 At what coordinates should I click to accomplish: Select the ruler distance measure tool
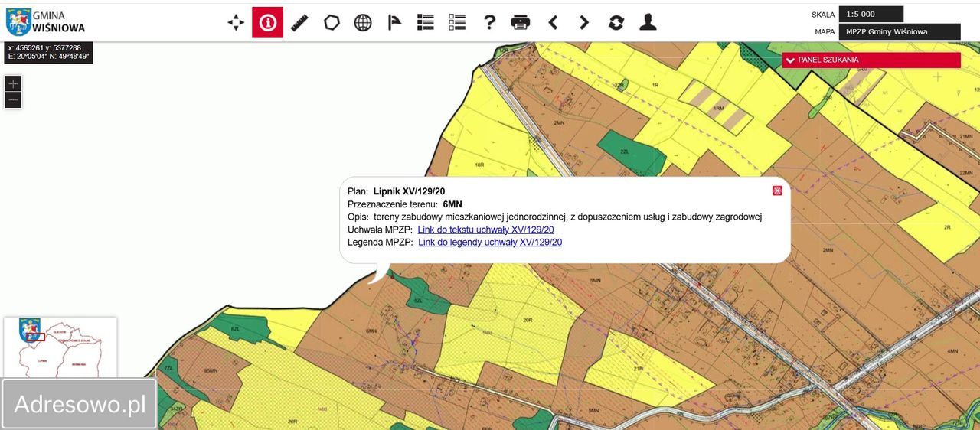[x=299, y=22]
